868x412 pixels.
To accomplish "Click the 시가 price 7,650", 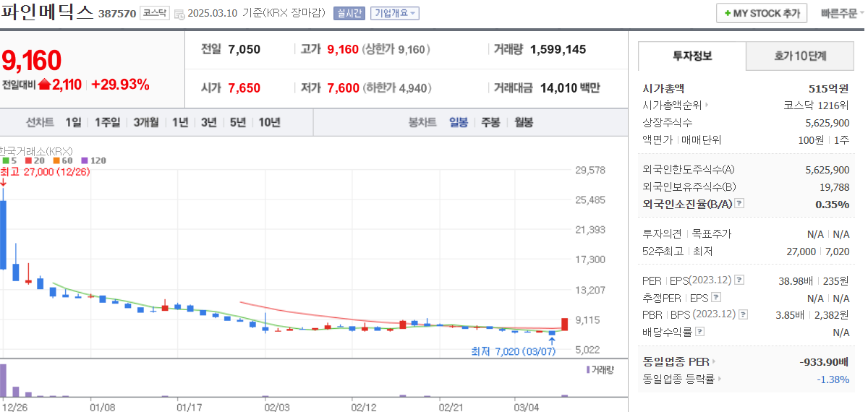I will (x=244, y=88).
